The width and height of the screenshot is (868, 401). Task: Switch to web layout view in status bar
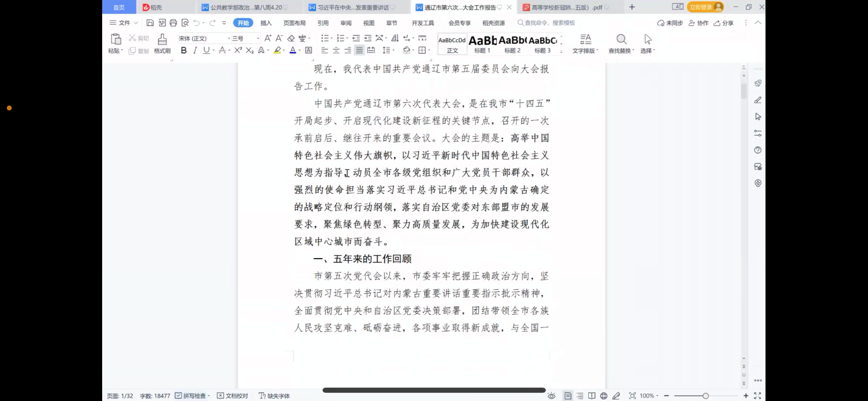click(604, 396)
